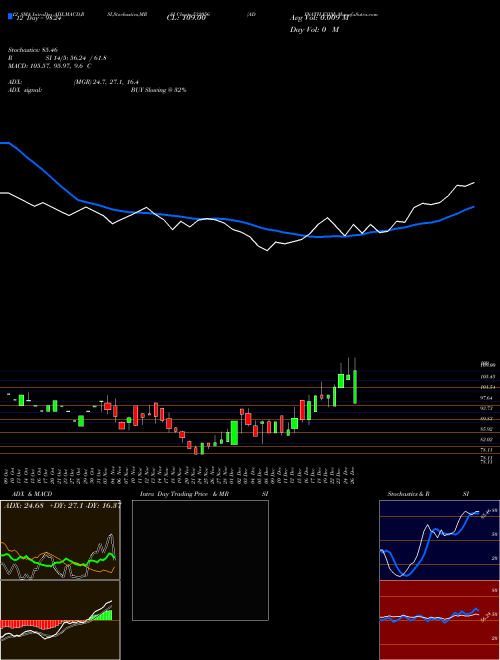Open the ADX indicator mini chart
500x660 pixels.
(x=60, y=540)
